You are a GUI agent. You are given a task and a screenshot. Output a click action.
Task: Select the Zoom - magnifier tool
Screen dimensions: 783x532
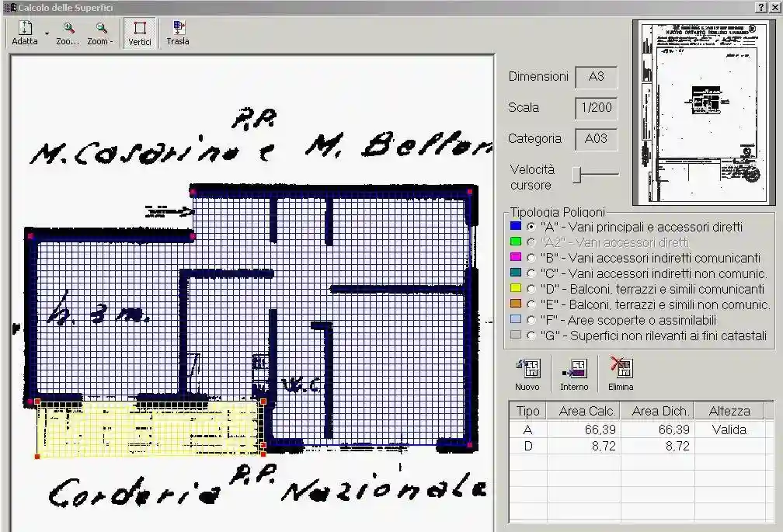[100, 33]
